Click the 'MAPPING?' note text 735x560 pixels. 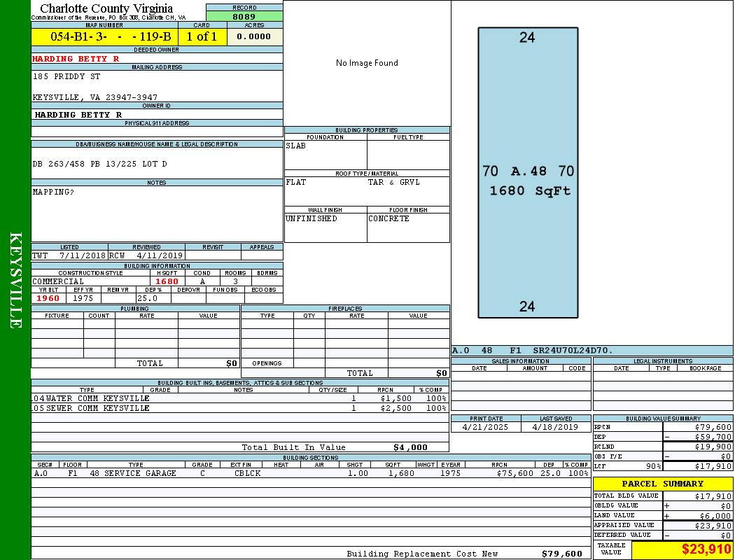[x=53, y=192]
